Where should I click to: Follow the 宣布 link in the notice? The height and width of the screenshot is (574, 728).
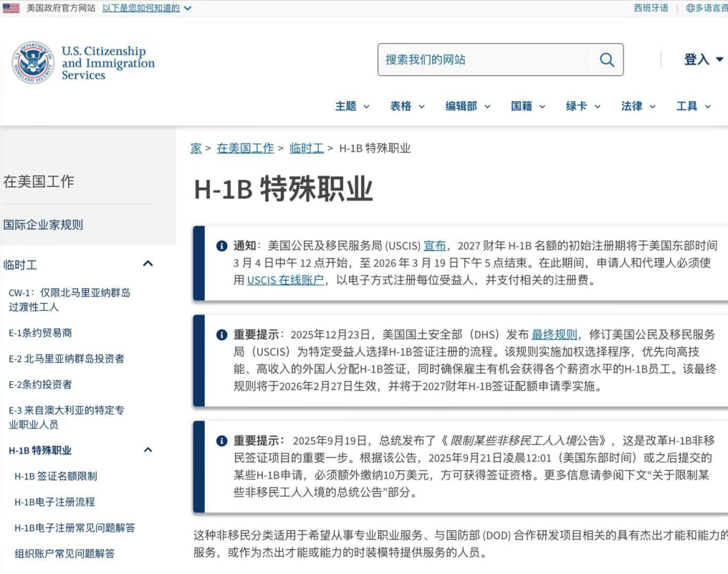pos(435,246)
